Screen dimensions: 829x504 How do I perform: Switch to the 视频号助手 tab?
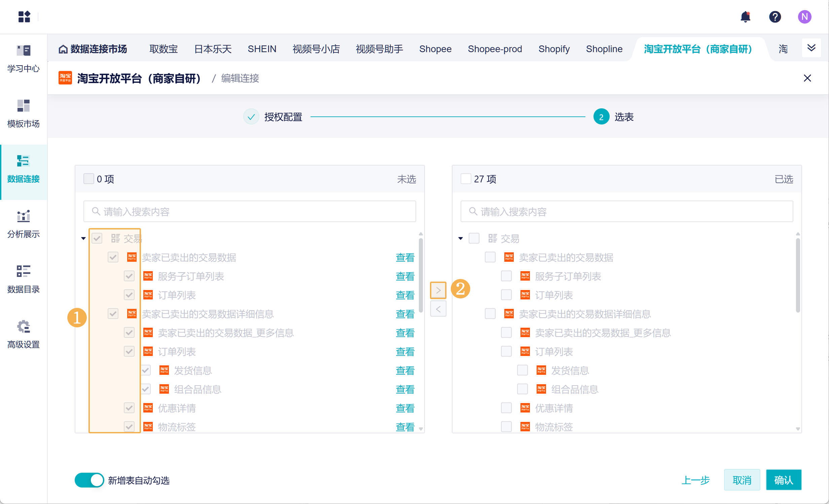(380, 49)
